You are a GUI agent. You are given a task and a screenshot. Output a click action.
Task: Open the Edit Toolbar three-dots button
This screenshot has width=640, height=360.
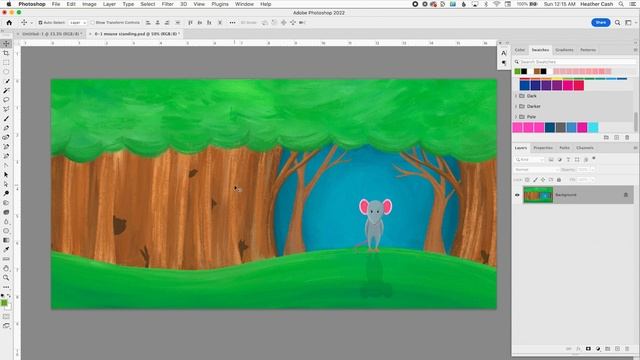(x=6, y=287)
